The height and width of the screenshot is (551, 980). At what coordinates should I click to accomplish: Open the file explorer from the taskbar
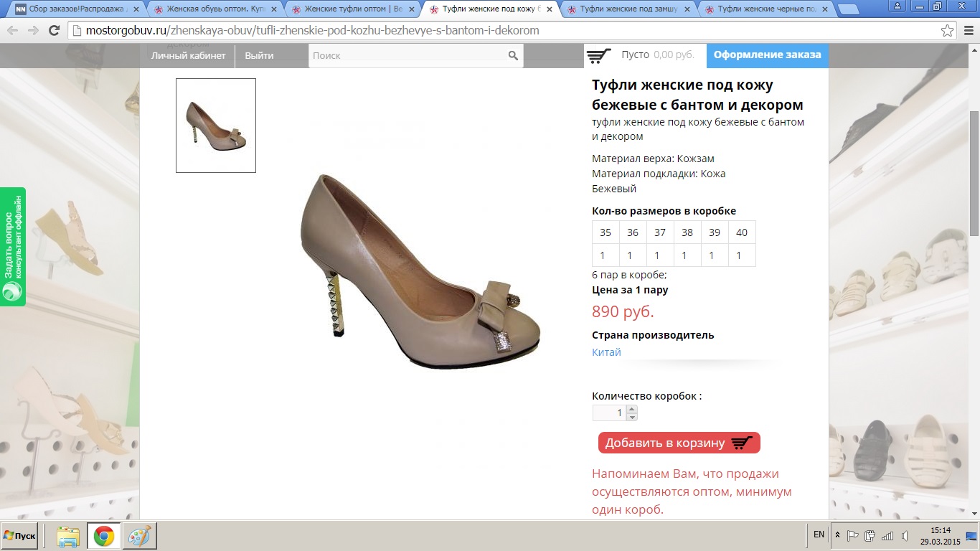click(68, 536)
